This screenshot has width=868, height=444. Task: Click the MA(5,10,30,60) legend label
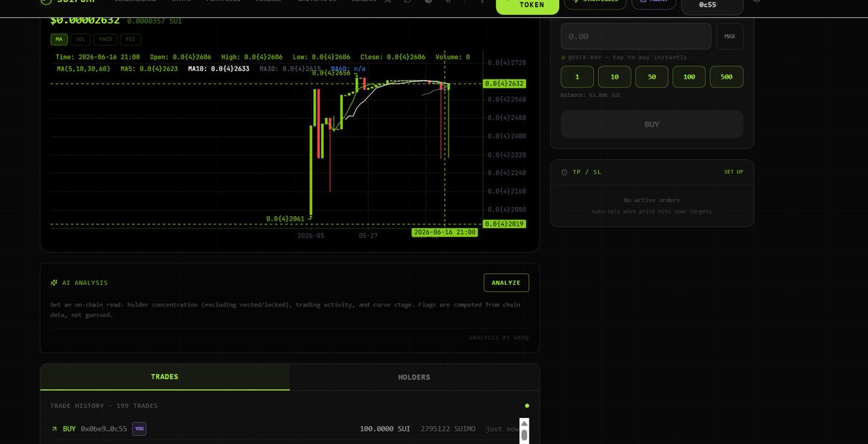tap(83, 69)
